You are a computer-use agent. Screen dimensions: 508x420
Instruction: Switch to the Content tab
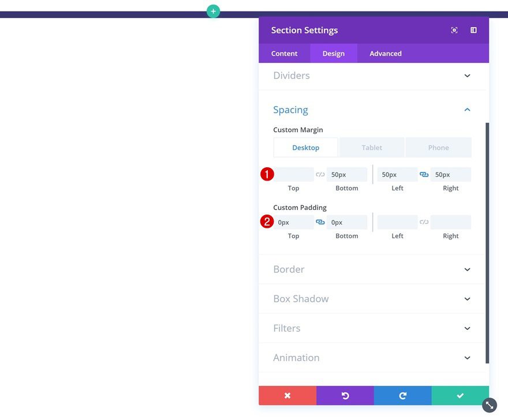click(x=284, y=53)
